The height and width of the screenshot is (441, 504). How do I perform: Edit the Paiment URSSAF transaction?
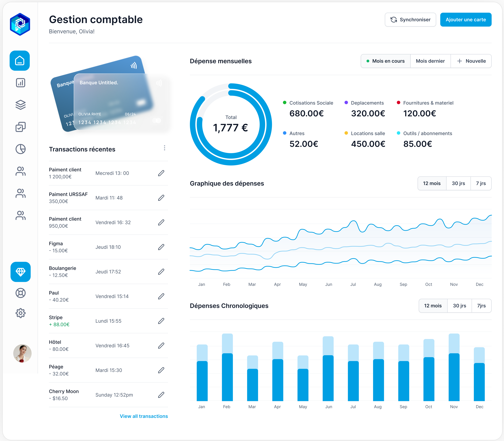coord(161,198)
